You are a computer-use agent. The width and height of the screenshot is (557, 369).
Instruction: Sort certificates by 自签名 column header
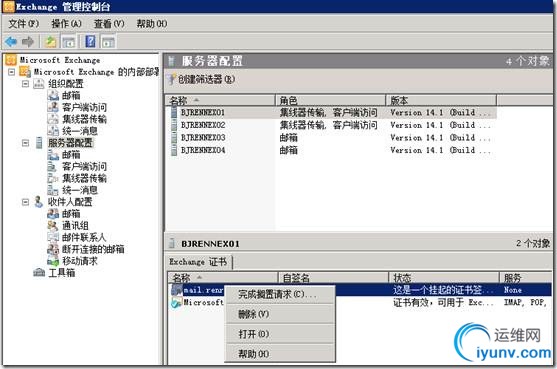pos(333,278)
